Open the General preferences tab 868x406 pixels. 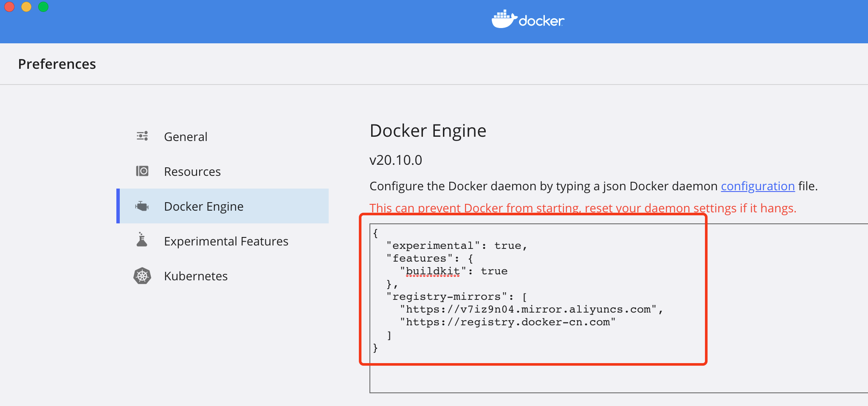click(x=223, y=137)
